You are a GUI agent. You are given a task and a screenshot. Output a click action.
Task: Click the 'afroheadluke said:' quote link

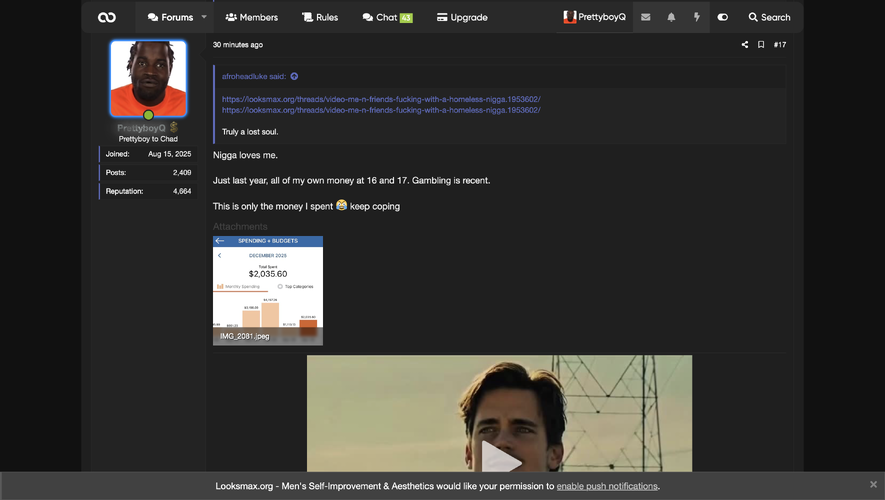[254, 76]
